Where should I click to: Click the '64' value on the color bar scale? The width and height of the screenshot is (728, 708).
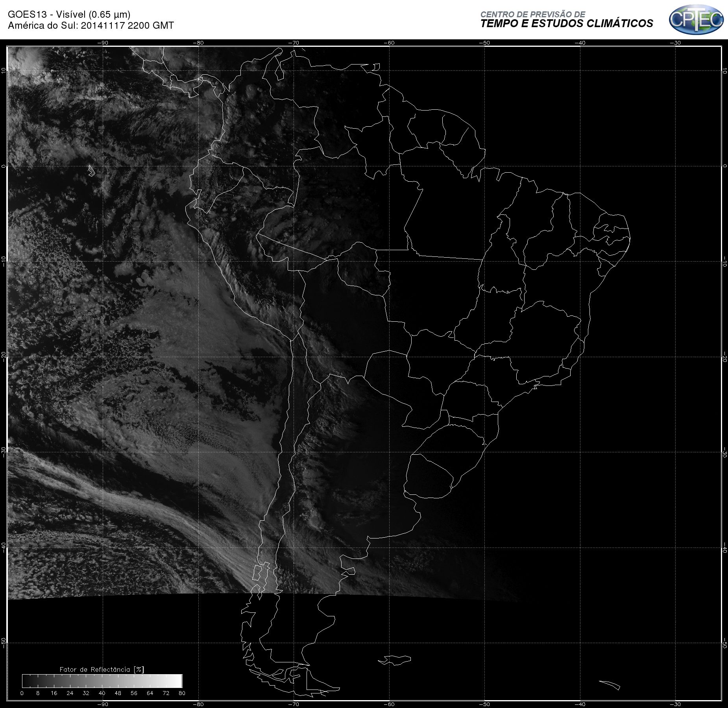click(150, 693)
